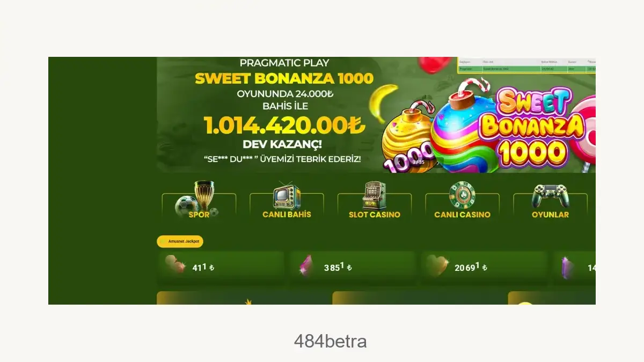The width and height of the screenshot is (644, 362).
Task: Click the highlighted Pragmatic row in small table
Action: [527, 69]
